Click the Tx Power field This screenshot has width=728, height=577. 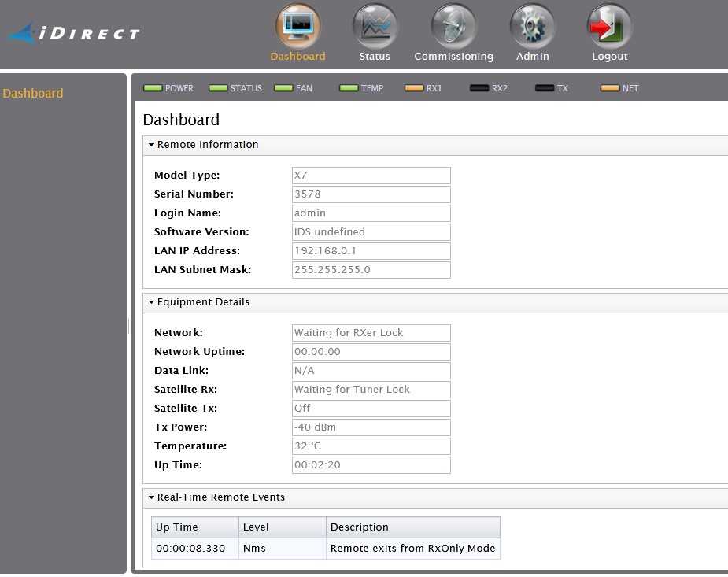(x=371, y=427)
